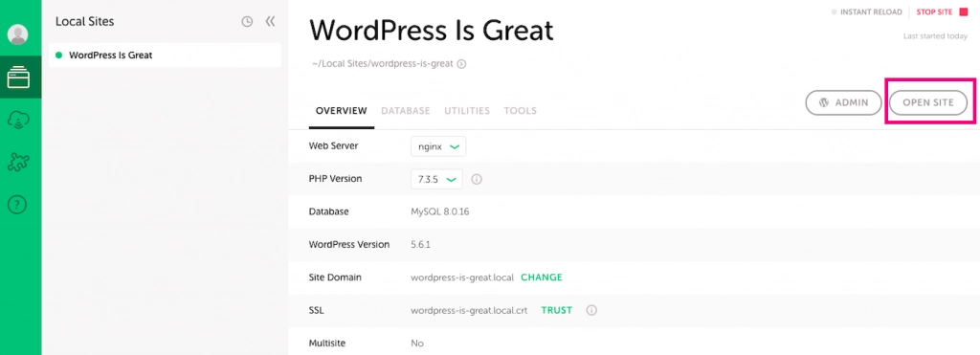Click the red stop square icon
The height and width of the screenshot is (355, 980).
[963, 11]
